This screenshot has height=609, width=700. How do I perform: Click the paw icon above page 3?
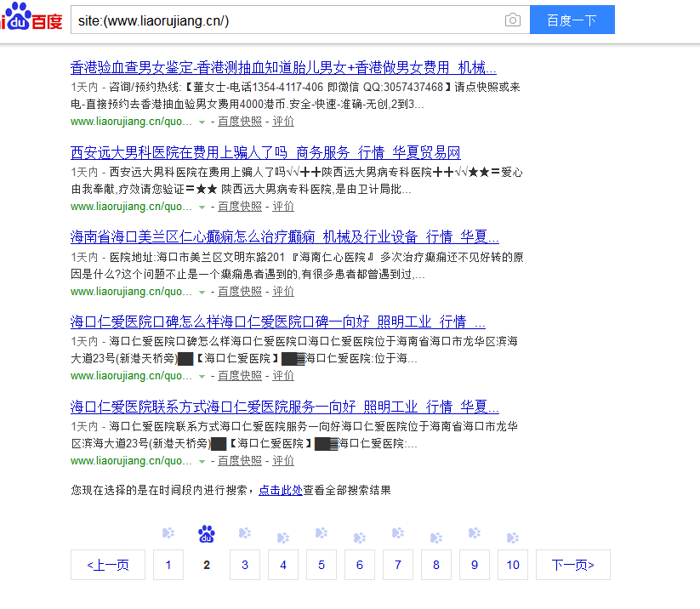tap(245, 533)
